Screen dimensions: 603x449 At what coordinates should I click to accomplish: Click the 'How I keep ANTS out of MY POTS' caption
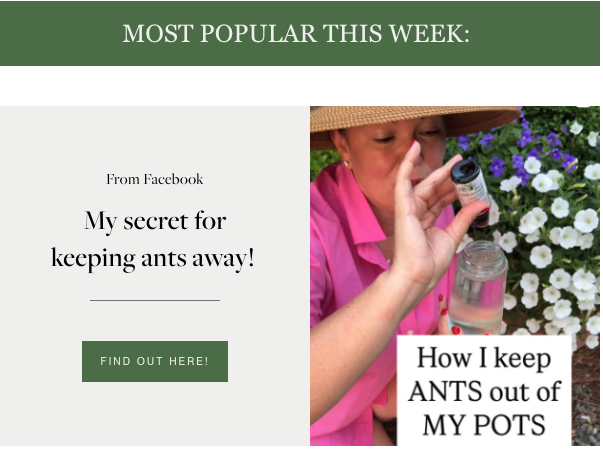pyautogui.click(x=484, y=391)
